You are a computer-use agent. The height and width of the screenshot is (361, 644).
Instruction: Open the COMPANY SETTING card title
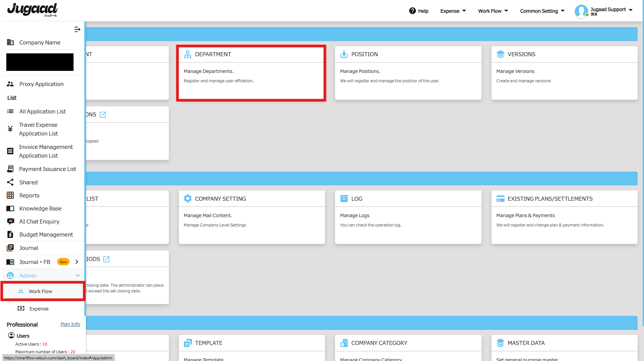pyautogui.click(x=220, y=199)
